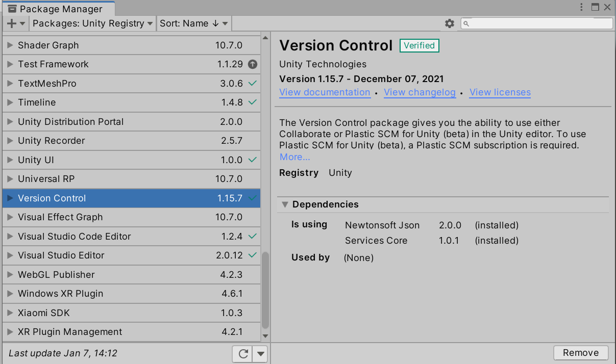Open Packages: Unity Registry dropdown
616x364 pixels.
(92, 23)
